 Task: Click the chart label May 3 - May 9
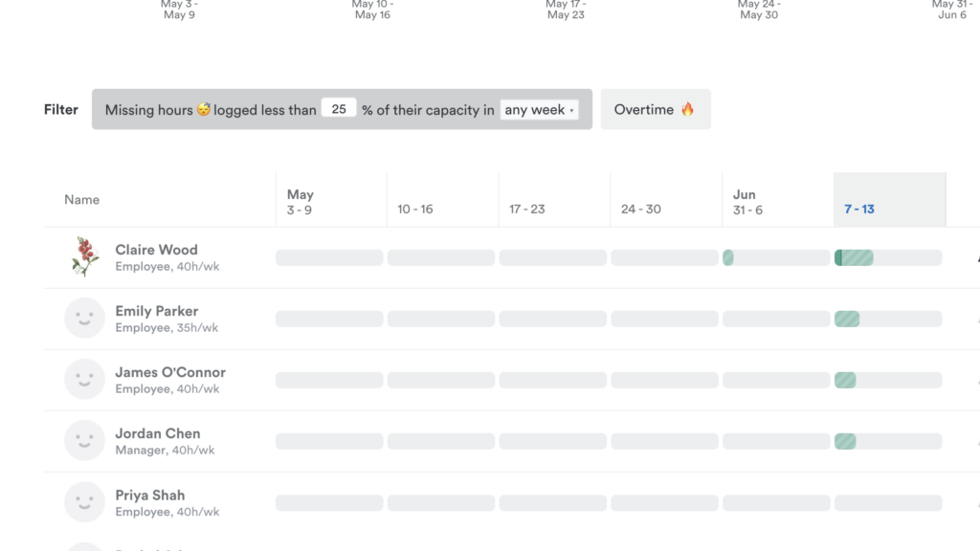(179, 10)
